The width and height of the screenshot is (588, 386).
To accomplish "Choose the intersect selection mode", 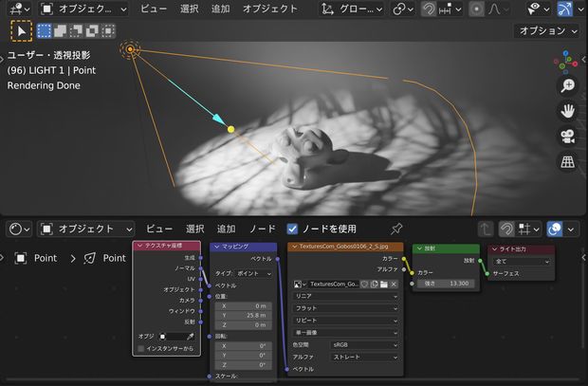I will tap(108, 30).
